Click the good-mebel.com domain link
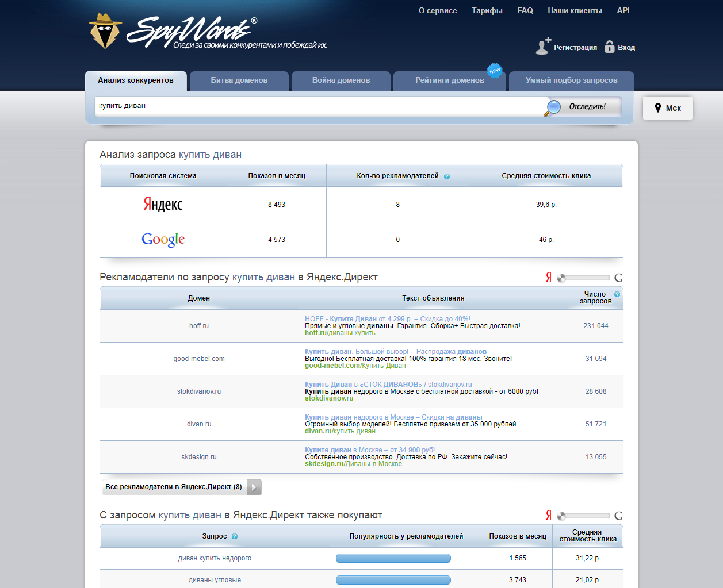 coord(199,359)
